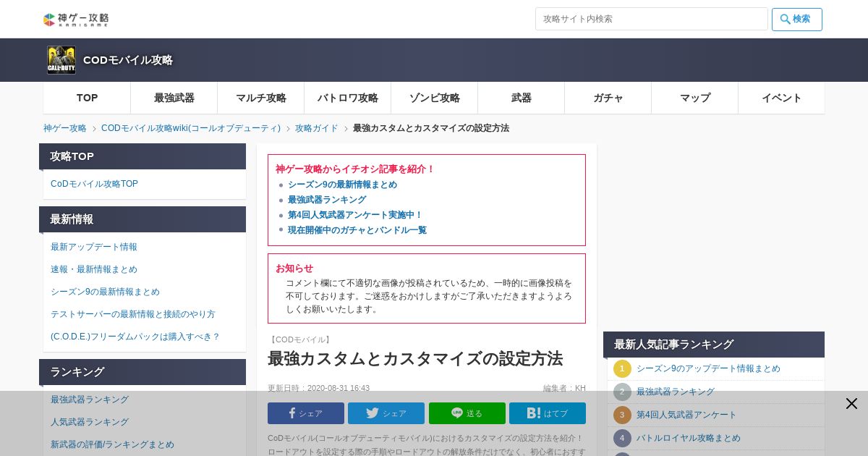Click the 攻略TOP sidebar section header

142,156
